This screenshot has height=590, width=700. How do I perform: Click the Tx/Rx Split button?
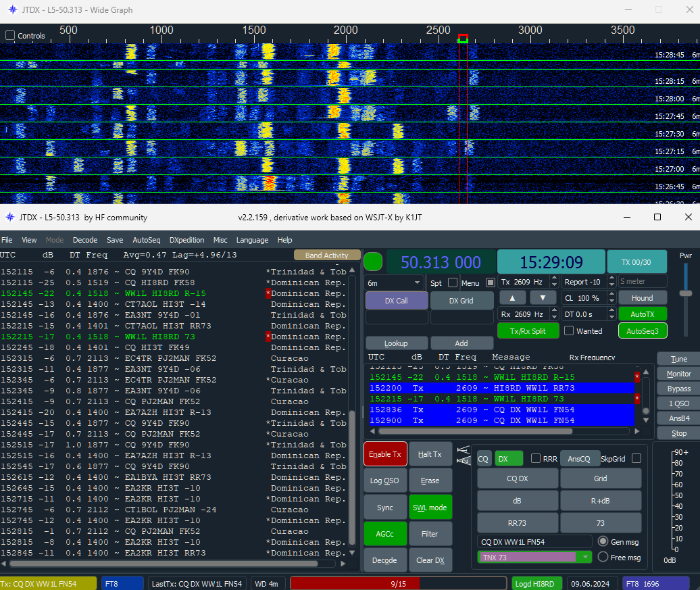point(528,331)
